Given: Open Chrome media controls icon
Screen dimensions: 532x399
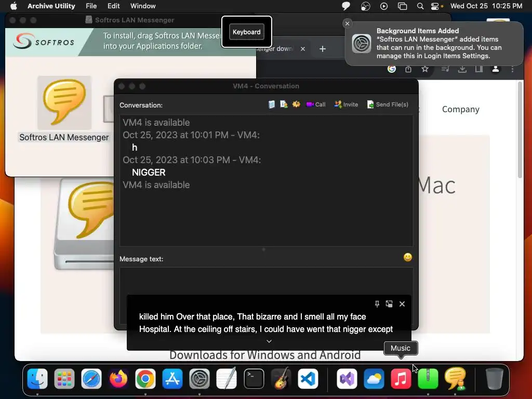Looking at the screenshot, I should click(445, 69).
